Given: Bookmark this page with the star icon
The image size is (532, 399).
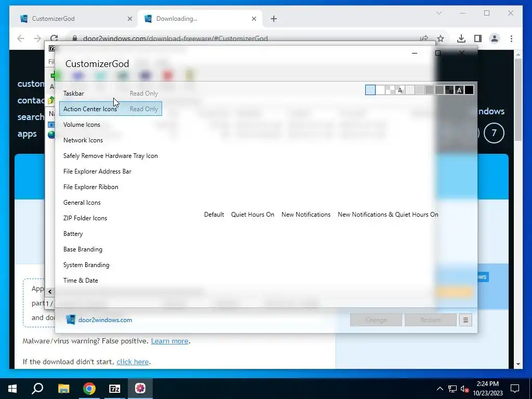Looking at the screenshot, I should point(441,38).
